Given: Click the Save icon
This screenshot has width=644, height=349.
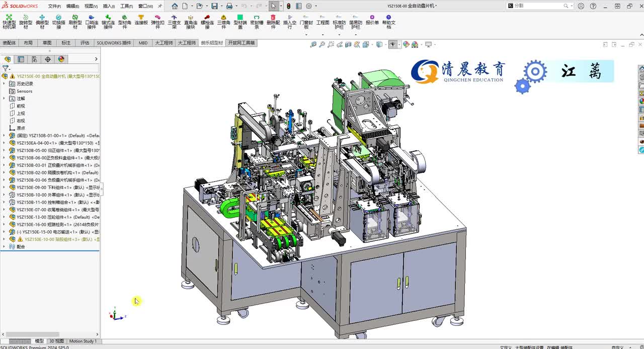Looking at the screenshot, I should point(214,6).
